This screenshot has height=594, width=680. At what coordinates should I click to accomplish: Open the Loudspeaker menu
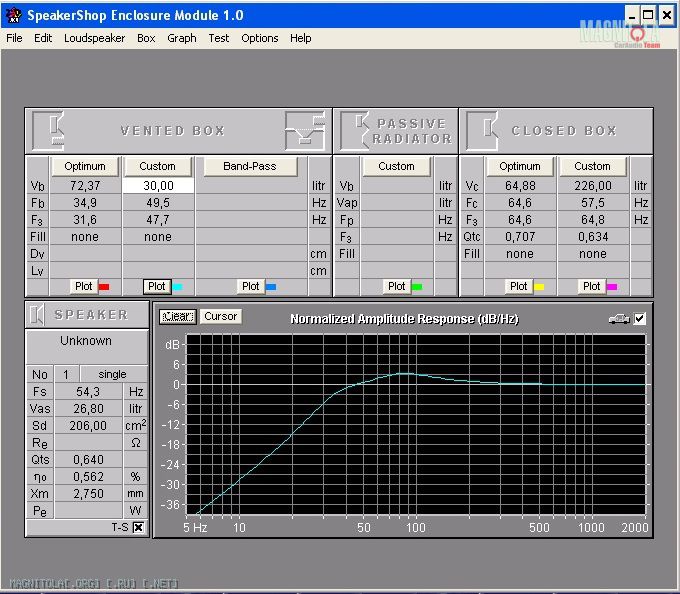(x=94, y=38)
